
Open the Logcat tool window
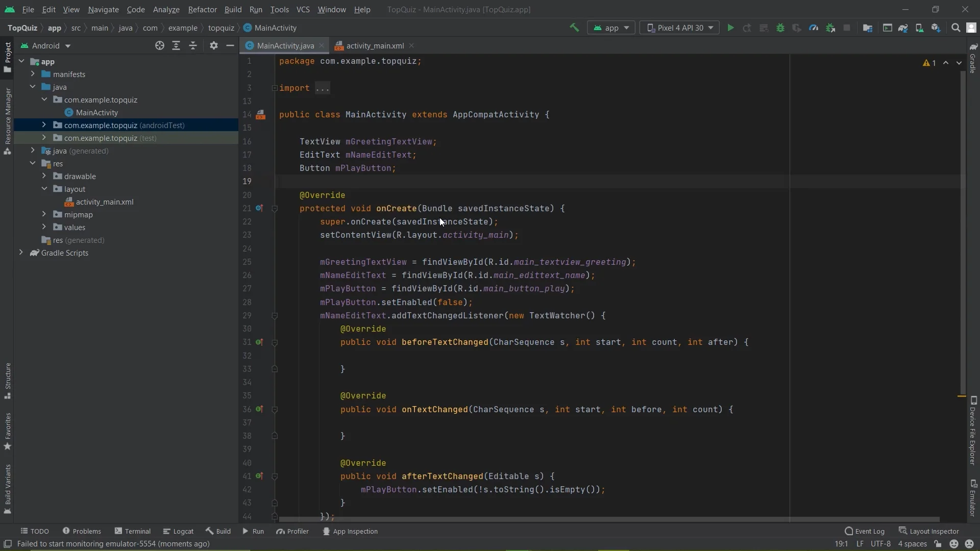(x=178, y=531)
